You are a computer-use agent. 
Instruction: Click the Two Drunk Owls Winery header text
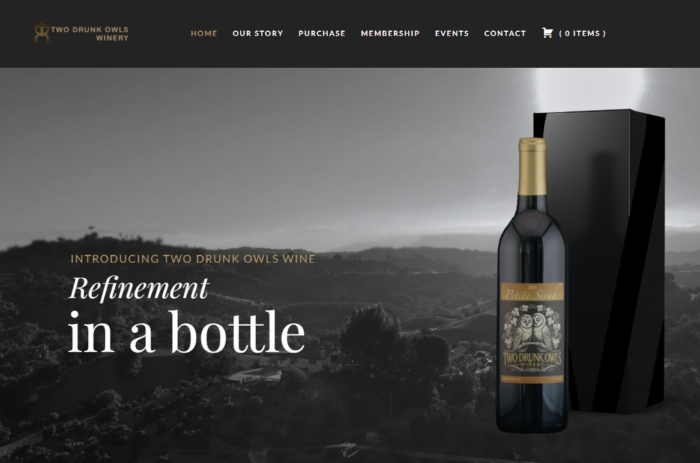coord(90,34)
